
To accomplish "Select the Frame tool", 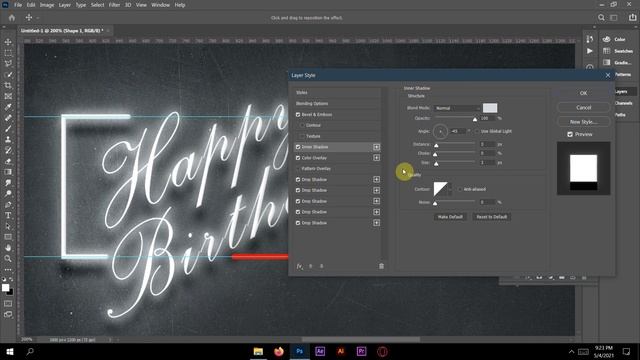I will coord(8,96).
